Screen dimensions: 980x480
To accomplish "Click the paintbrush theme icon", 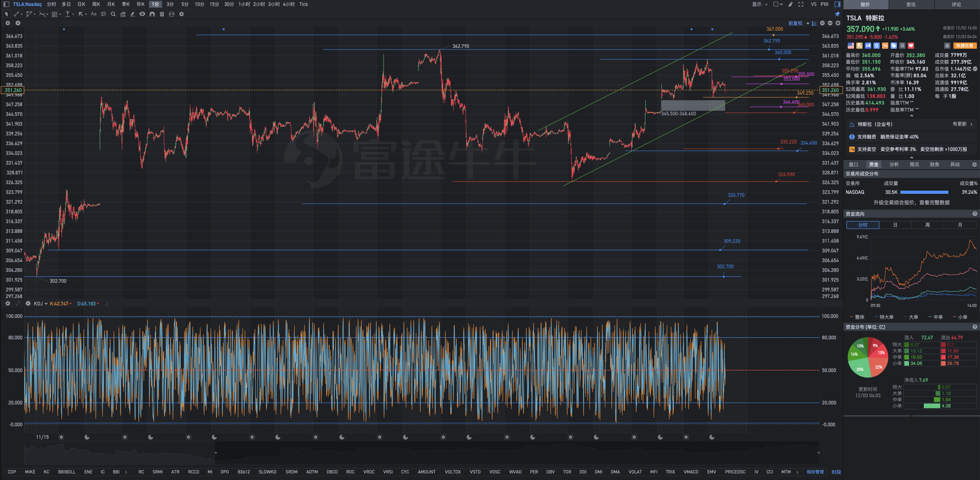I will pos(790,4).
